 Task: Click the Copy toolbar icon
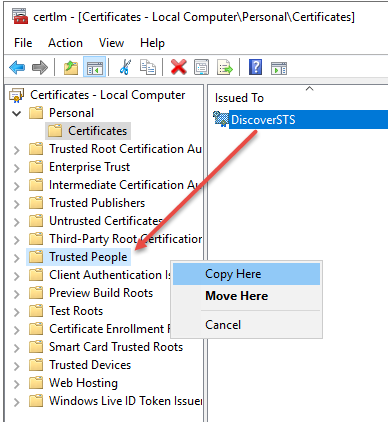tap(148, 67)
